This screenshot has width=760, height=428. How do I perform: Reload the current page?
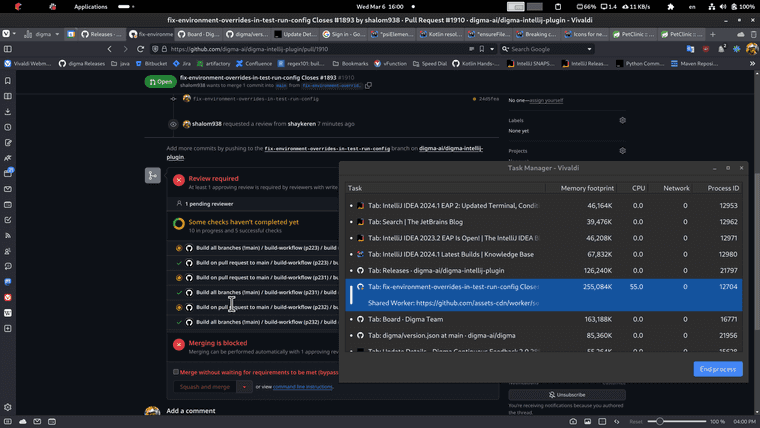[140, 49]
